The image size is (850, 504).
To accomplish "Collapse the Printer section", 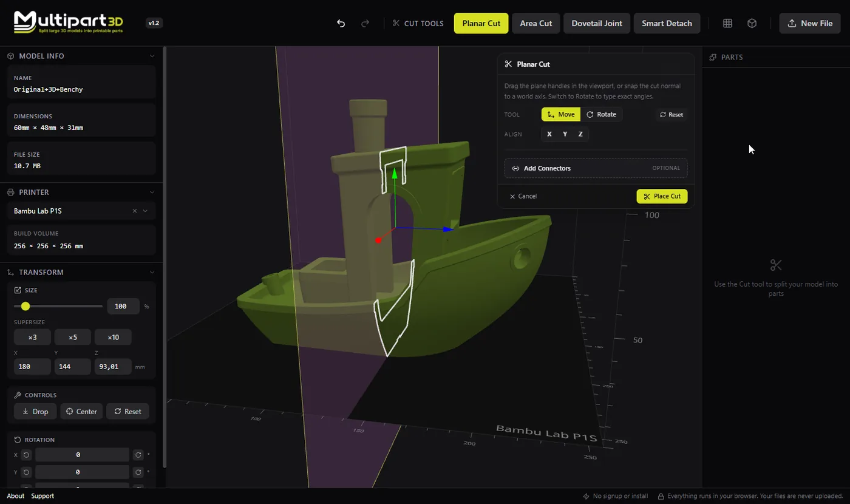I will (x=152, y=192).
